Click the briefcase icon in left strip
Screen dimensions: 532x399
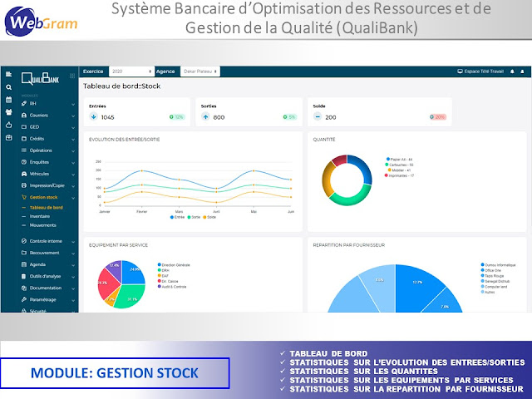pyautogui.click(x=9, y=138)
